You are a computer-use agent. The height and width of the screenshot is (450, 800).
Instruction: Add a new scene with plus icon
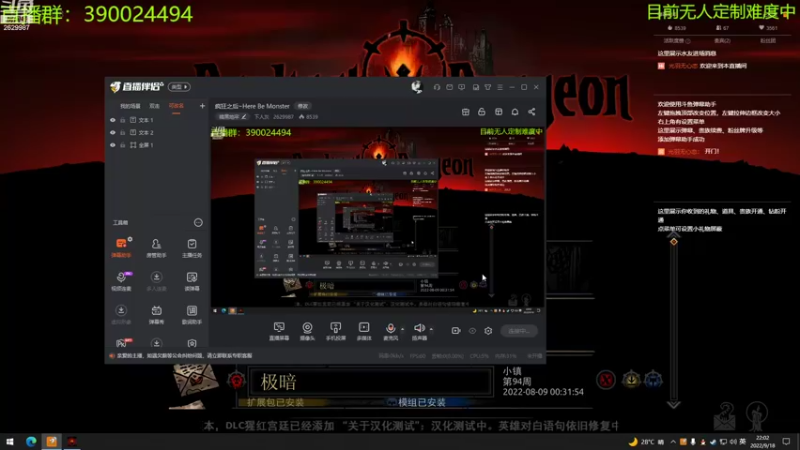[x=202, y=106]
